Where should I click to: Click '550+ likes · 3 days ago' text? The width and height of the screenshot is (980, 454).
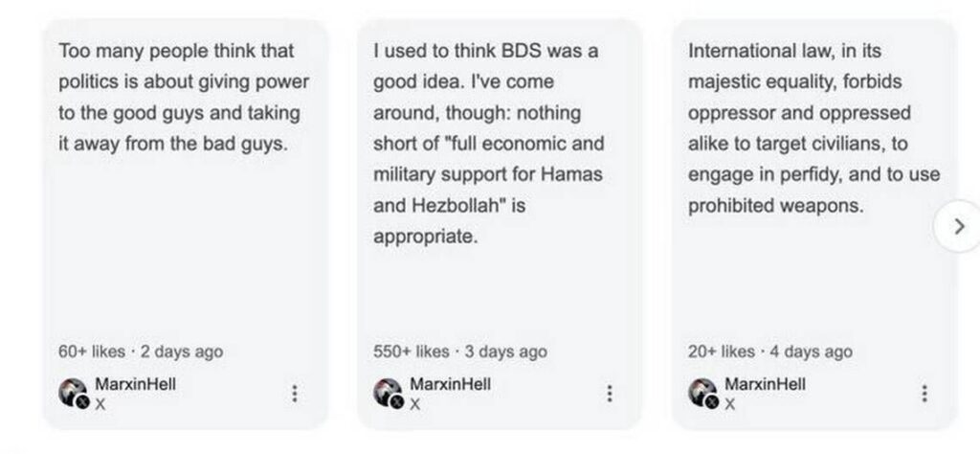(x=459, y=352)
